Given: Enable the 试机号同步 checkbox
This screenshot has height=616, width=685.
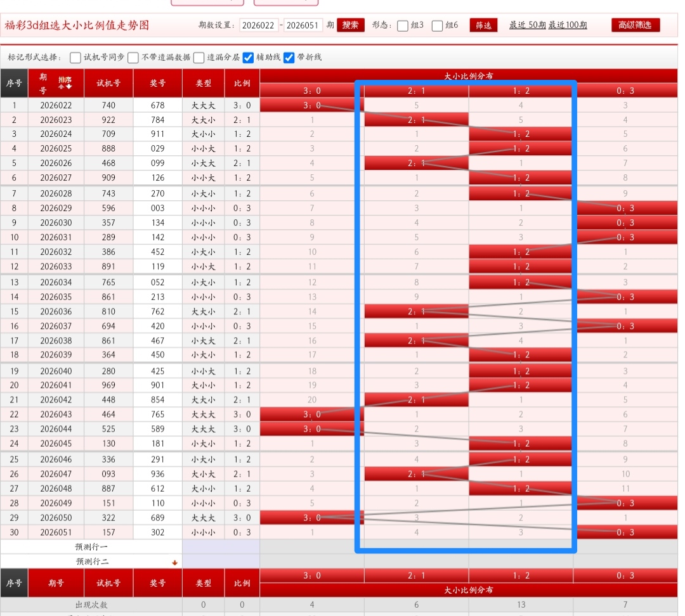Looking at the screenshot, I should [x=75, y=58].
